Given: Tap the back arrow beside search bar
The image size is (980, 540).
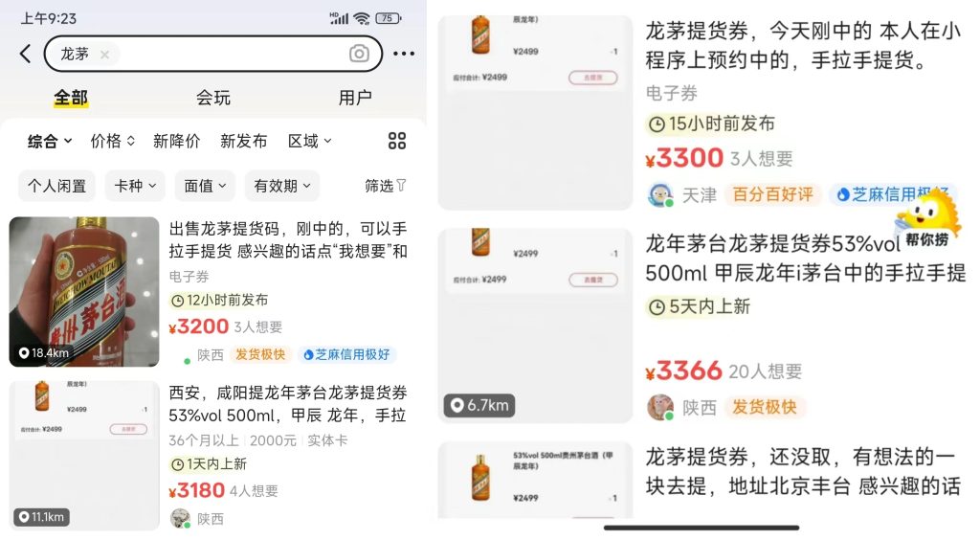Looking at the screenshot, I should (x=25, y=54).
